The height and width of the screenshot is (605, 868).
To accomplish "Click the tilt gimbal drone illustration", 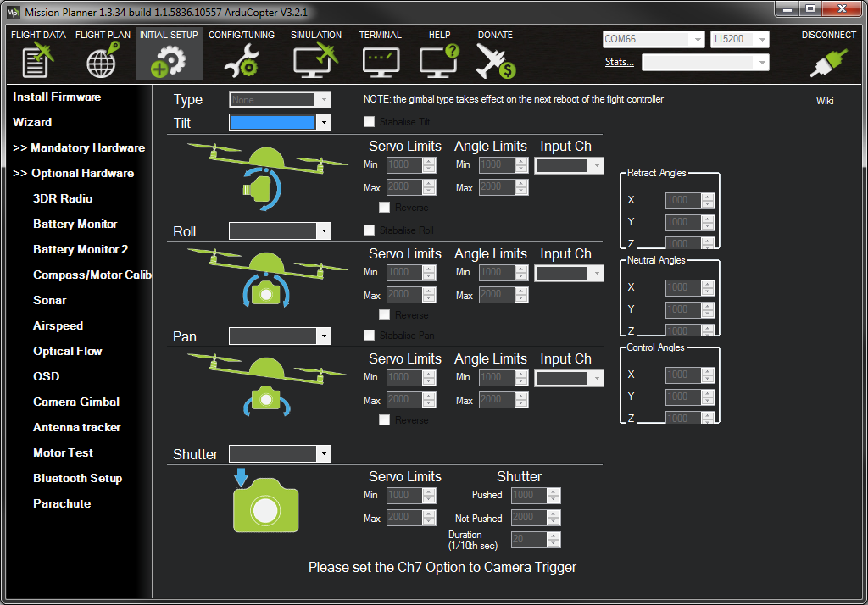I will click(267, 177).
